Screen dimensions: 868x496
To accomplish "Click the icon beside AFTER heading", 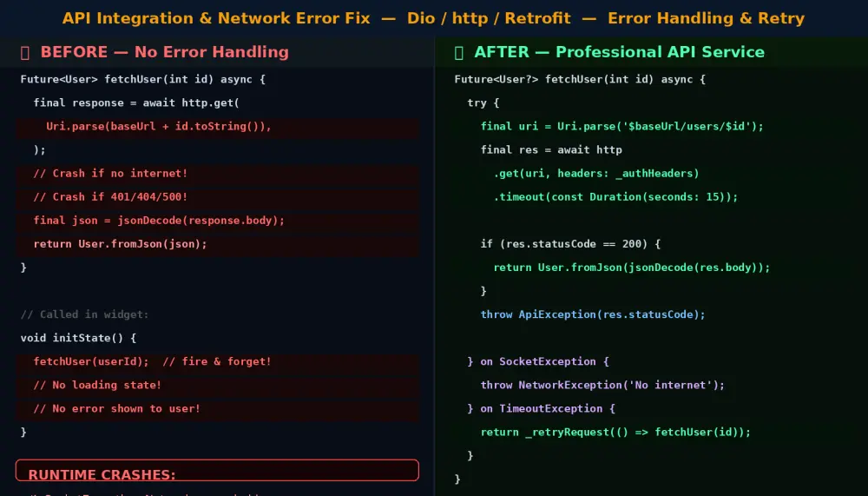I will [459, 53].
